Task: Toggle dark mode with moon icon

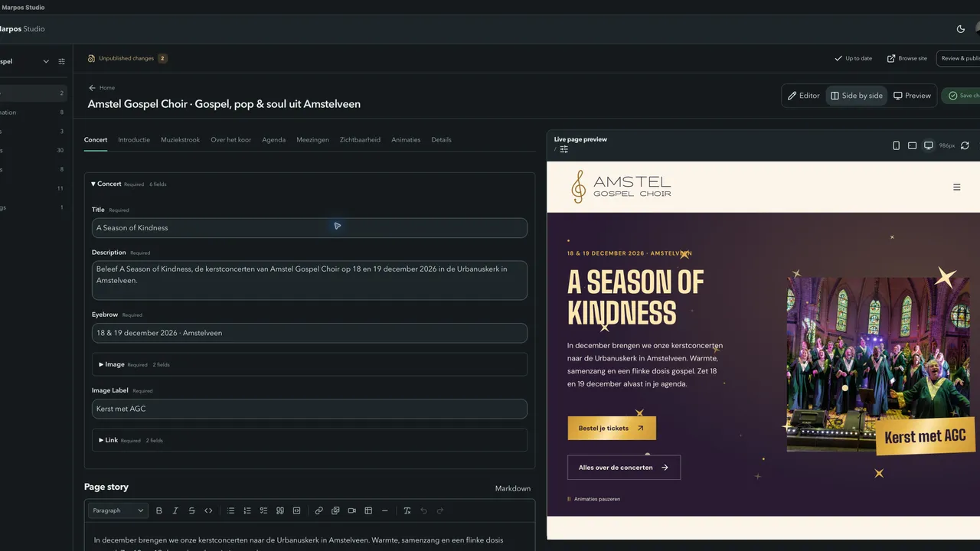Action: pos(961,29)
